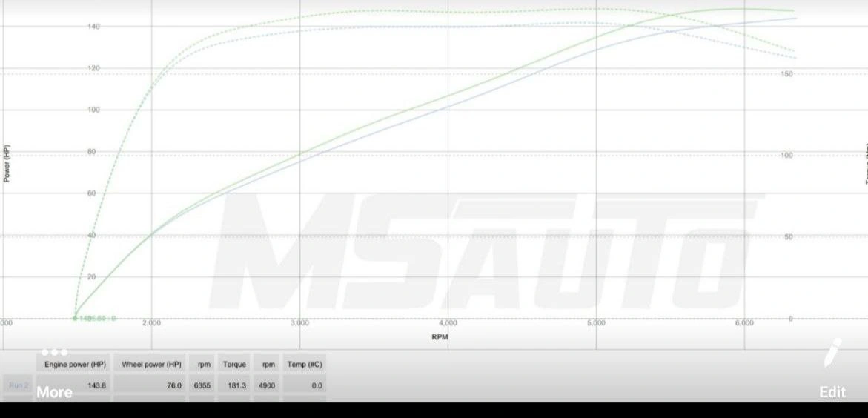Click the RPM axis title
Image resolution: width=868 pixels, height=418 pixels.
[440, 336]
